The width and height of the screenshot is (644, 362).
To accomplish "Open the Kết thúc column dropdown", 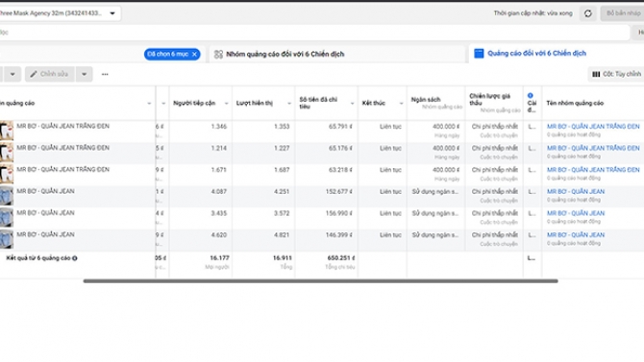I will [401, 104].
